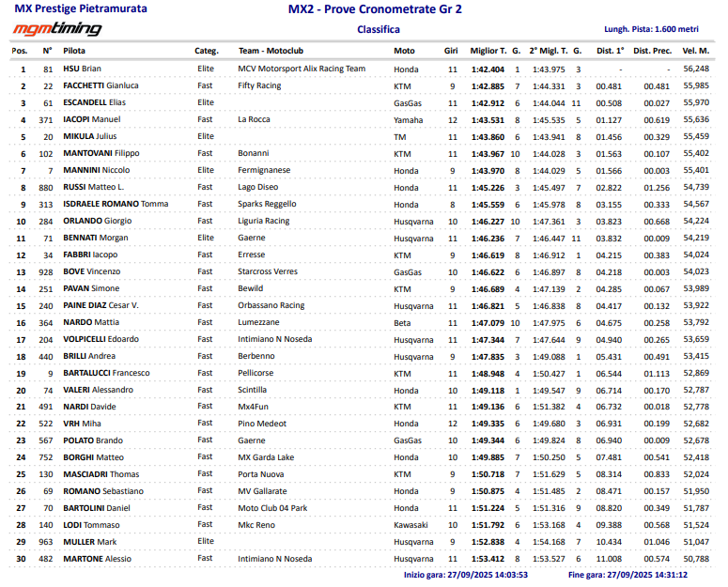
Task: Select rider 'BENNATI Morgan'
Action: tap(96, 238)
